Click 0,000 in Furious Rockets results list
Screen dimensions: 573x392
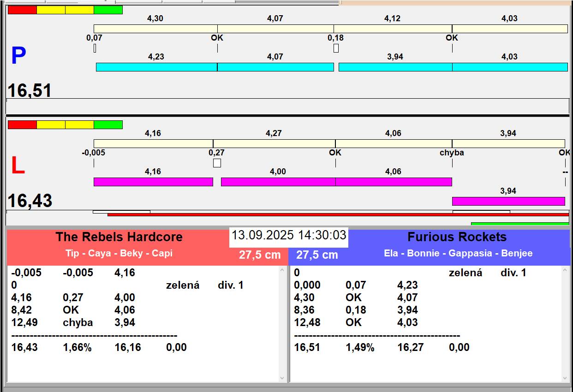307,285
